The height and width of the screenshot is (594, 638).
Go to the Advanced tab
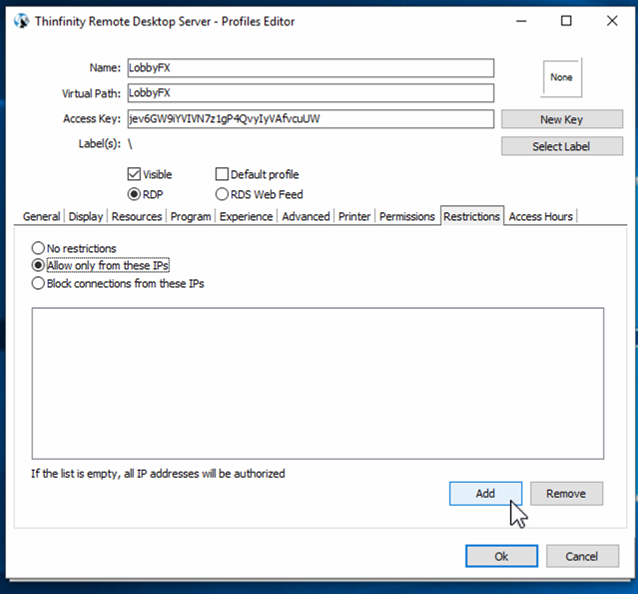click(305, 216)
